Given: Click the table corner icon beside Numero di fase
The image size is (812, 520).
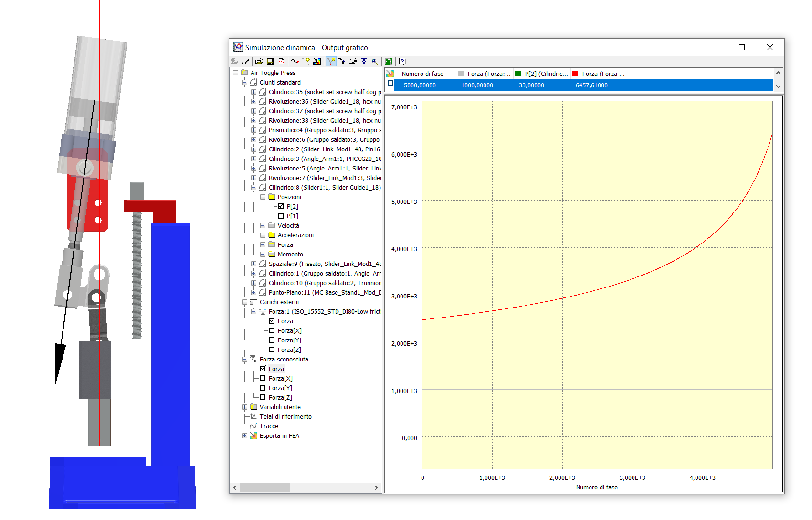Looking at the screenshot, I should tap(390, 74).
